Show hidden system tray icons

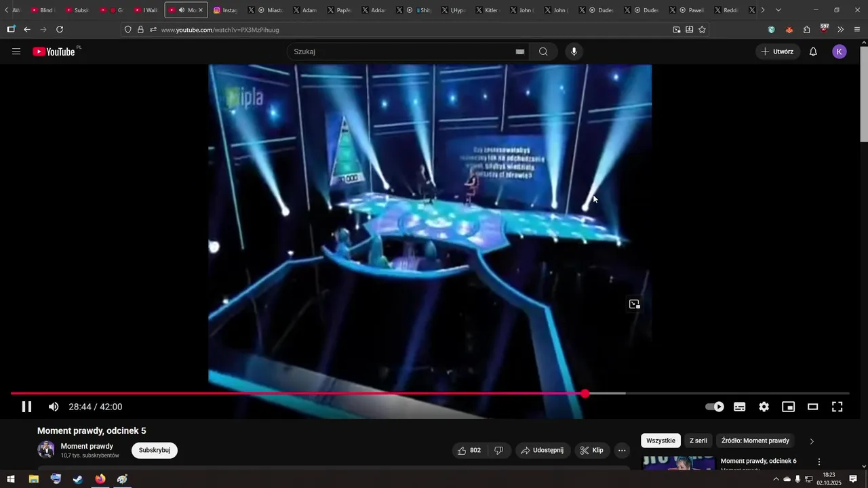pos(776,479)
